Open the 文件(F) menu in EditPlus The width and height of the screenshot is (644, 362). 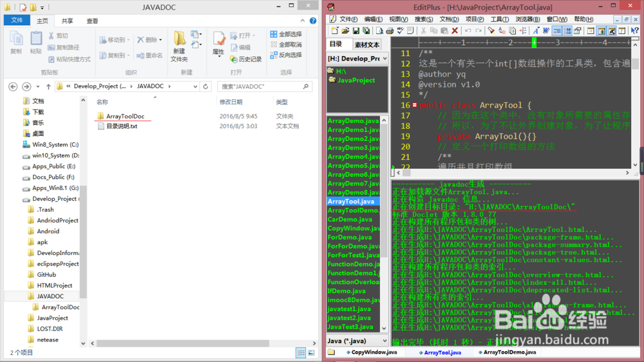(348, 19)
